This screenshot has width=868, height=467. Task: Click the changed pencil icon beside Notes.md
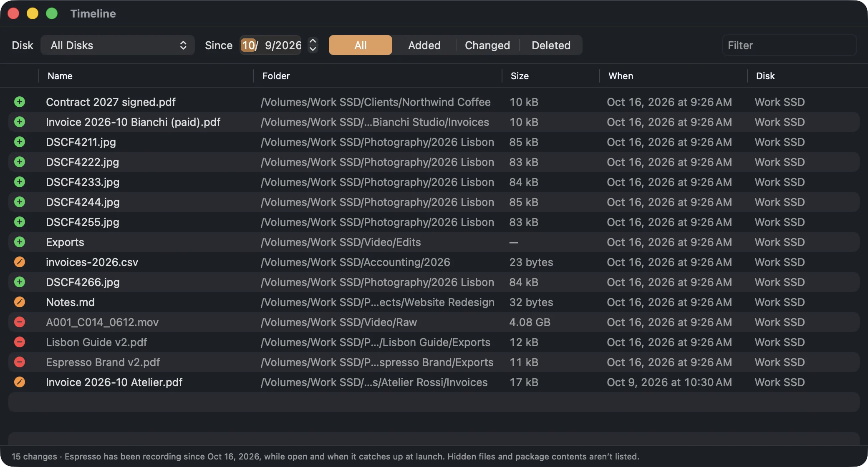(20, 302)
